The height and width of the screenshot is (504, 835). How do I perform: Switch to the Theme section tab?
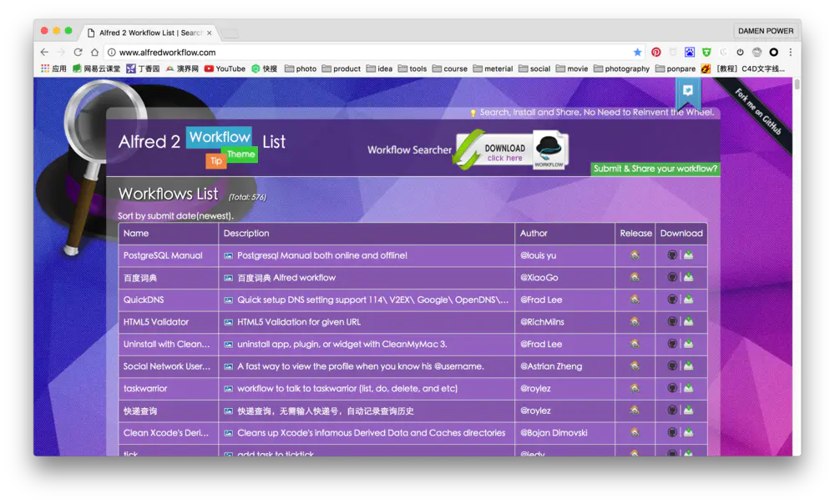[x=240, y=154]
